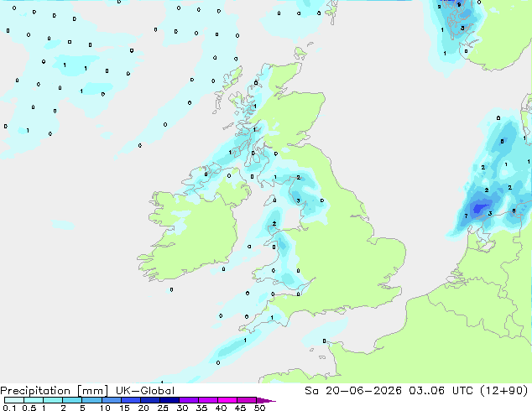This screenshot has width=532, height=411.
Task: Click the legend tick label "5"
Action: (82, 408)
